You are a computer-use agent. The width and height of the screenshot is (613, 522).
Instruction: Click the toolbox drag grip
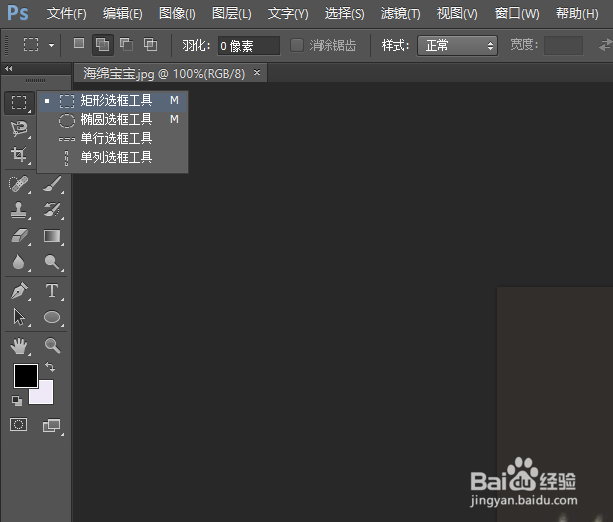[x=36, y=81]
